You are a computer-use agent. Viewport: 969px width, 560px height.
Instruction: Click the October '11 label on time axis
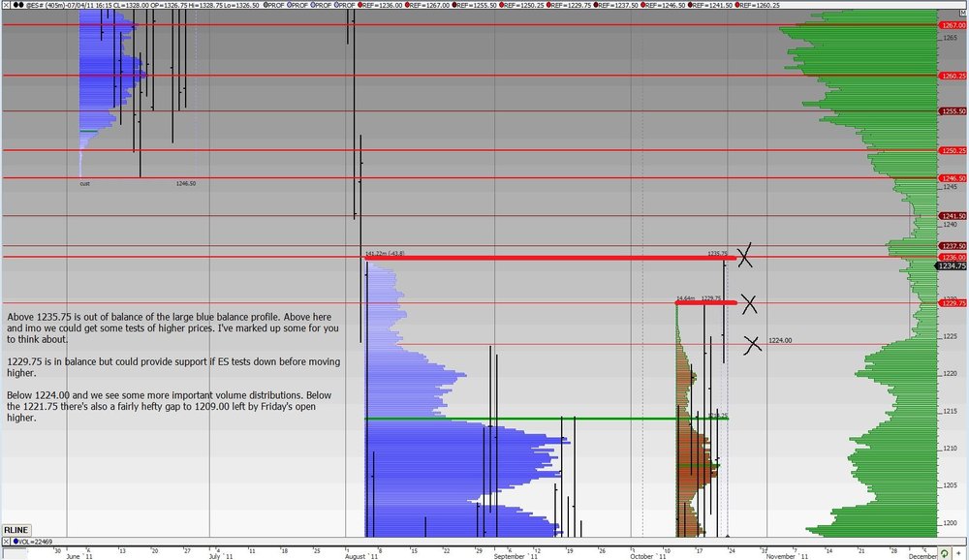click(x=648, y=556)
